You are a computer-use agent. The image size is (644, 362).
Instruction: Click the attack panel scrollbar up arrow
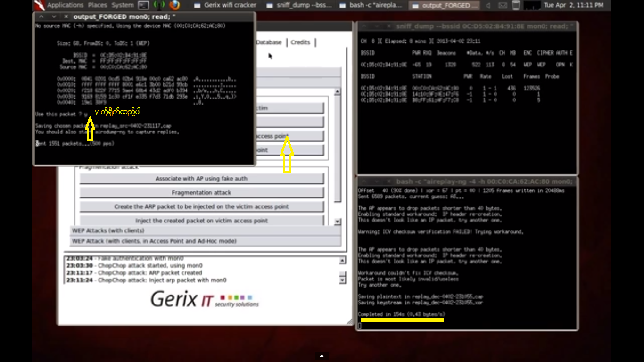click(x=337, y=92)
